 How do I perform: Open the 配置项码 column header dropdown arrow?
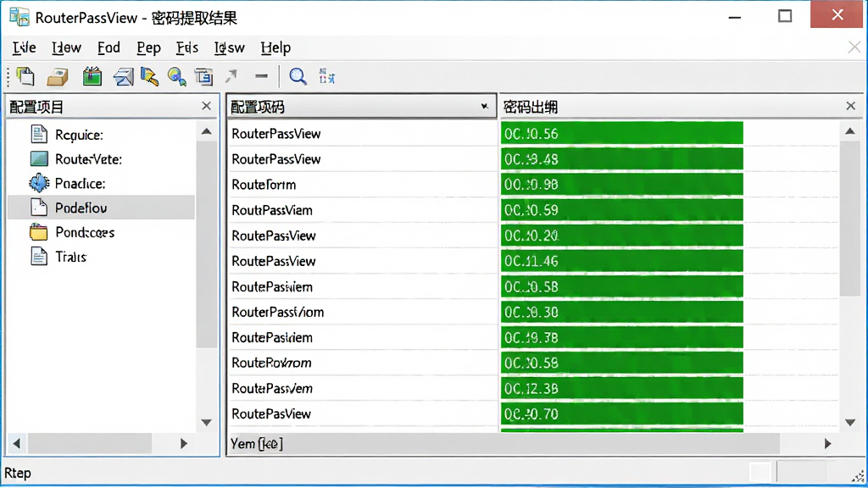click(484, 106)
